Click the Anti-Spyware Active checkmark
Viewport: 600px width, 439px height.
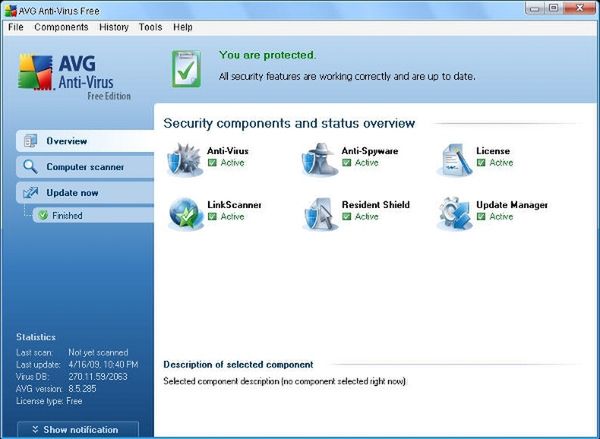[347, 163]
